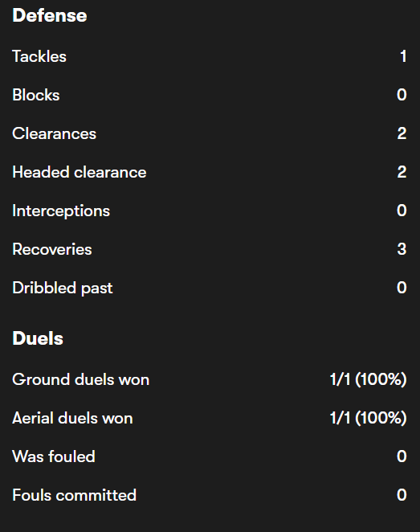420x532 pixels.
Task: Select the Blocks value 0
Action: (x=402, y=95)
